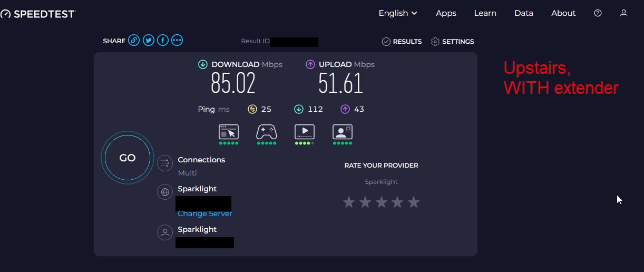The image size is (644, 272).
Task: Open the user account icon
Action: tap(623, 13)
